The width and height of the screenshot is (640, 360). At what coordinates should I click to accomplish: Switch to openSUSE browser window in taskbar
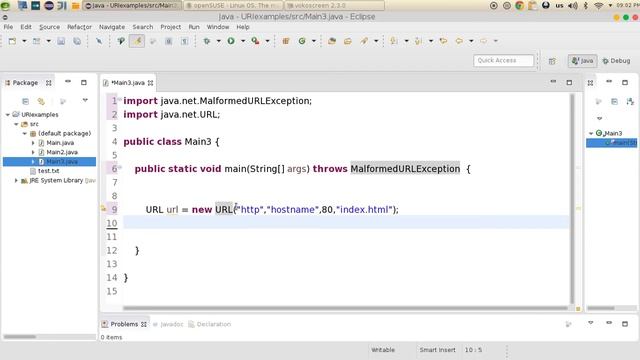(233, 6)
